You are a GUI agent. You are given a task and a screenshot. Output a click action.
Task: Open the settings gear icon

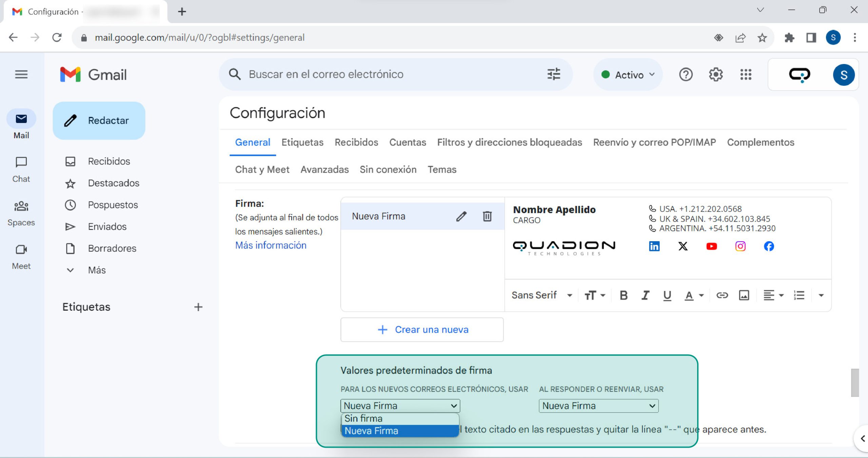[x=716, y=75]
